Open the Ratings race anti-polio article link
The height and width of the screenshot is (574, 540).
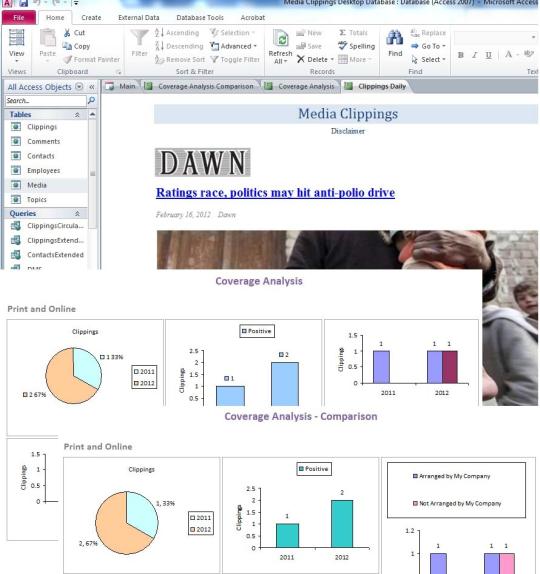275,193
